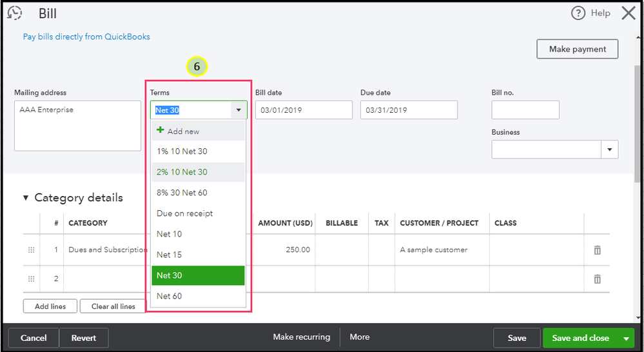The image size is (644, 352).
Task: Select the Net 15 term
Action: click(198, 255)
